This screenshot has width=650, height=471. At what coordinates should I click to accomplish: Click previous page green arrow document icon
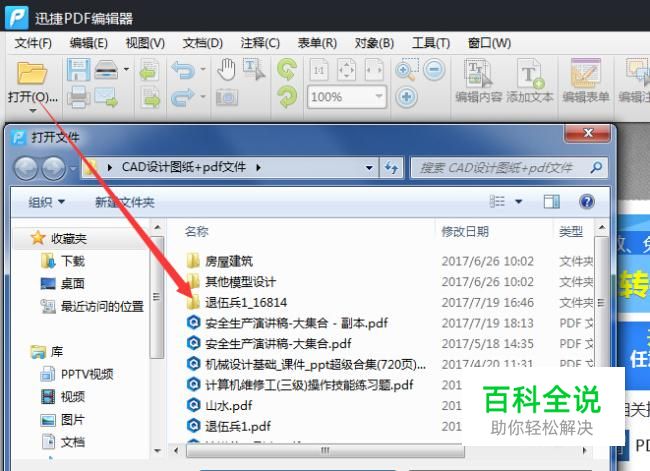point(149,70)
